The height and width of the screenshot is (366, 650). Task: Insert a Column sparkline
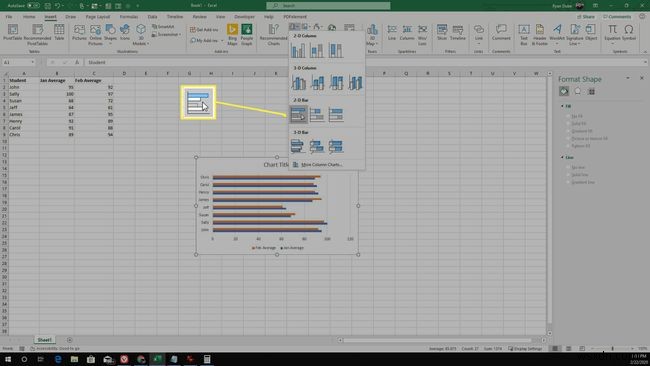(x=407, y=32)
